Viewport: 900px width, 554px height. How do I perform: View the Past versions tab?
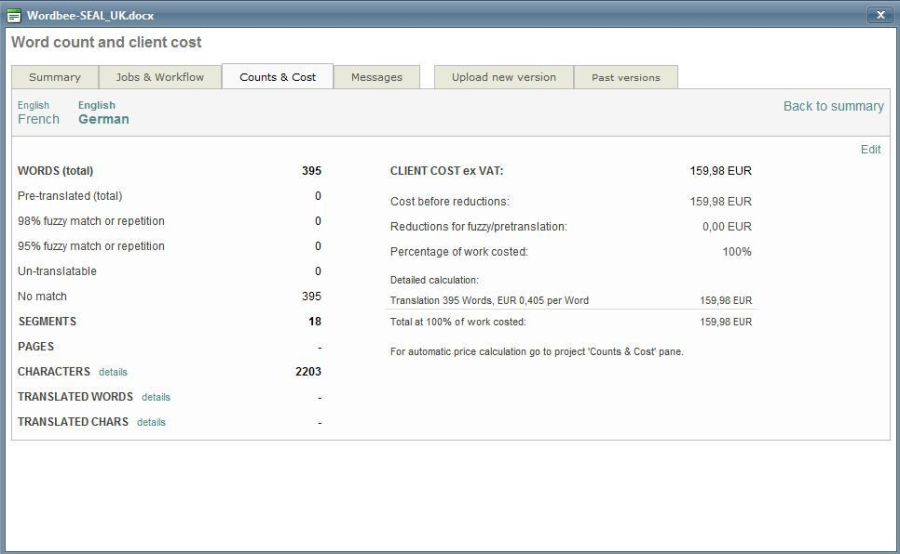(x=626, y=78)
